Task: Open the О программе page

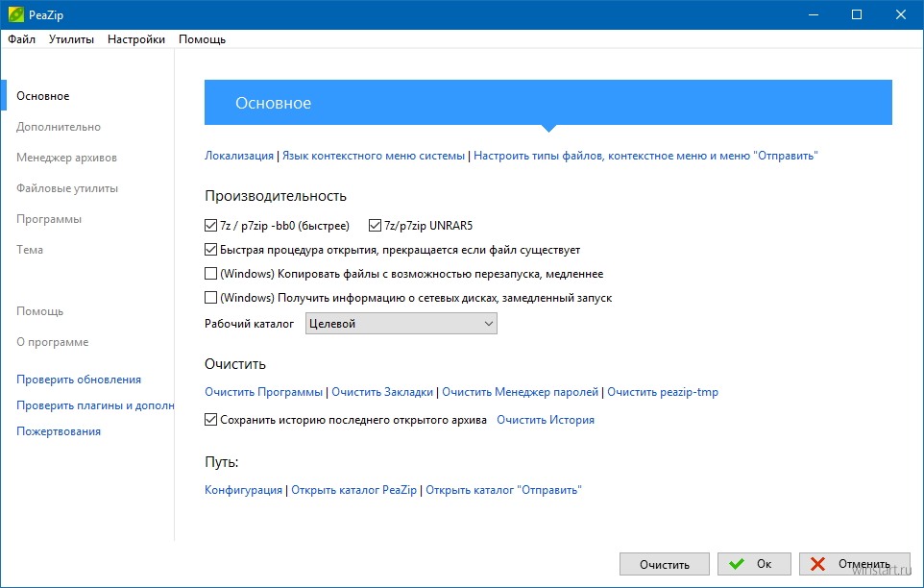Action: click(x=53, y=342)
